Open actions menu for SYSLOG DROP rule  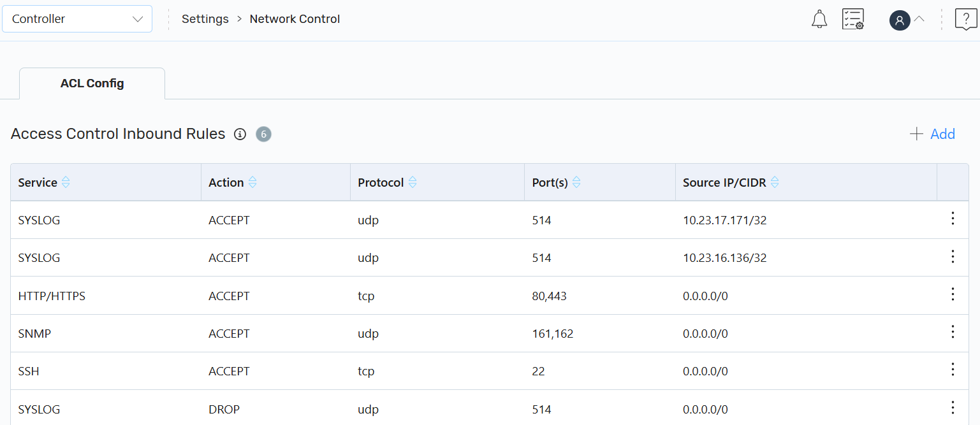953,408
